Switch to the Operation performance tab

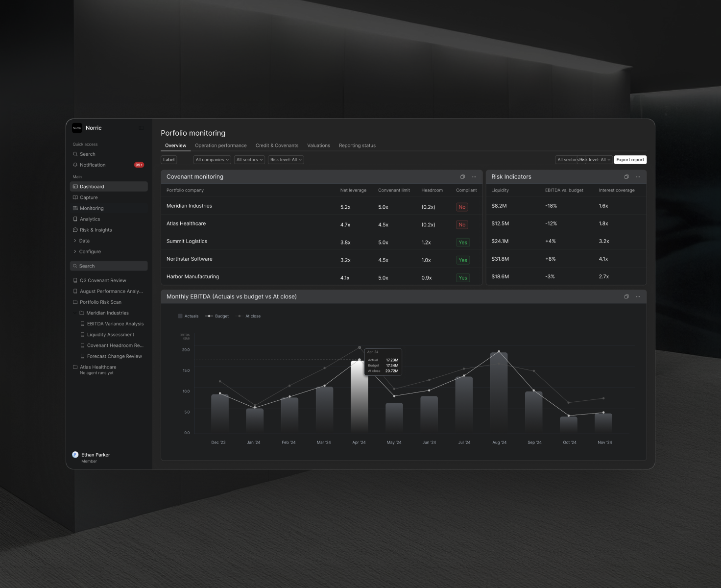tap(221, 146)
